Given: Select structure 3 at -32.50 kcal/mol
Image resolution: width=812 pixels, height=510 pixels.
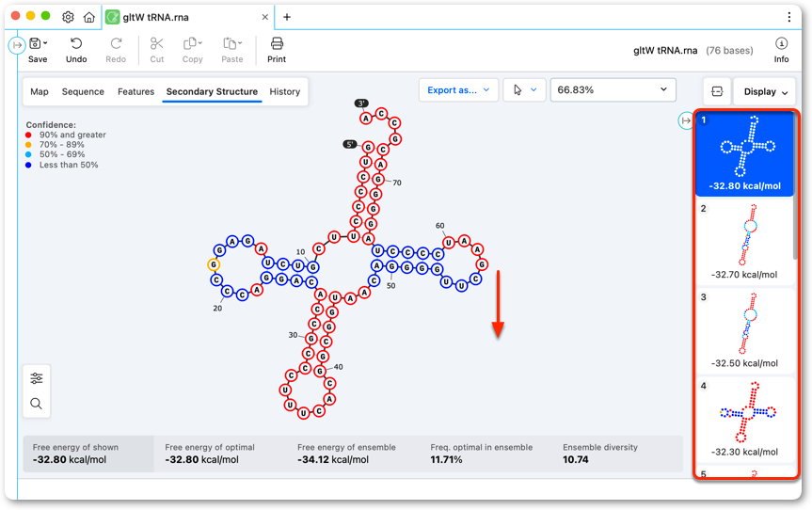Looking at the screenshot, I should click(x=744, y=331).
